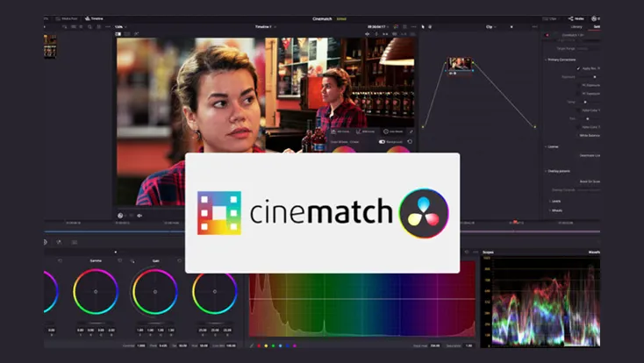Select the red hue dot below curve
Screen dimensions: 644x363
coord(259,345)
